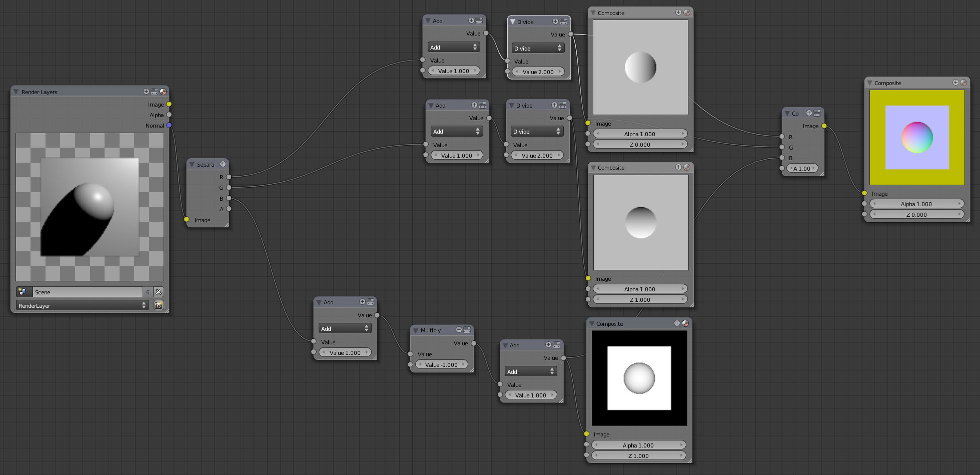Click plus icon on the black-preview Composite node
The height and width of the screenshot is (475, 980).
click(x=677, y=323)
